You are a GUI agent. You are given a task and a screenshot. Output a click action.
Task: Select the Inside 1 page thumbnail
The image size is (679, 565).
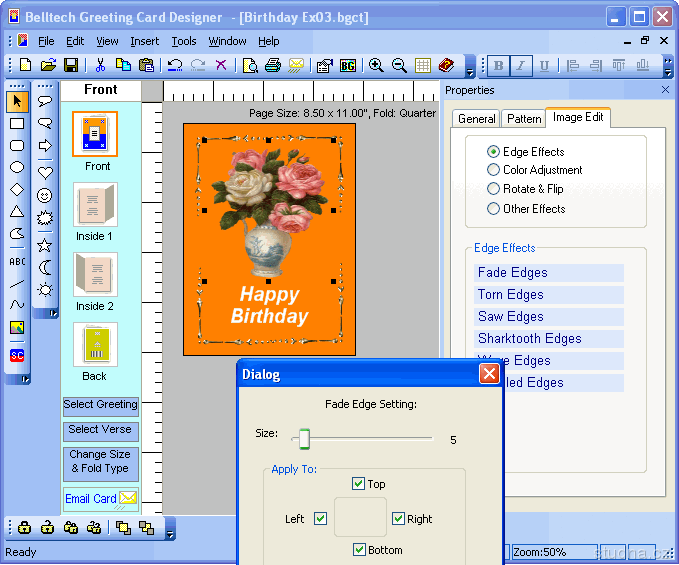point(95,205)
